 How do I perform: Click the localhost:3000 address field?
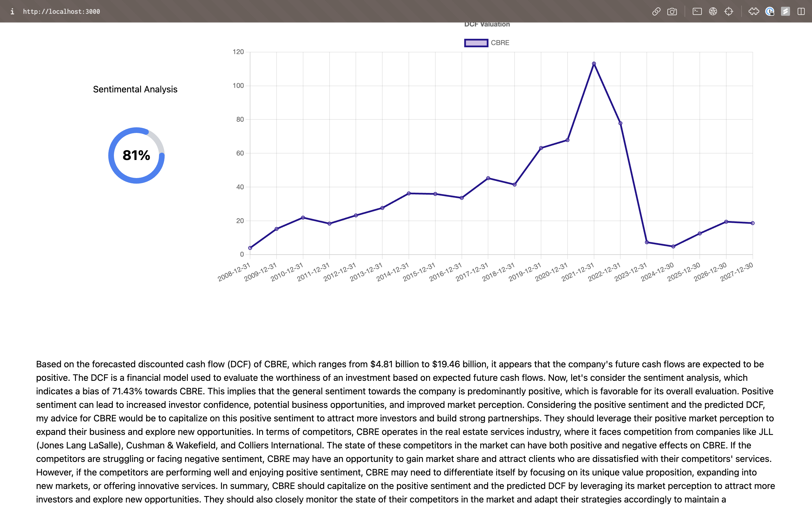click(61, 11)
